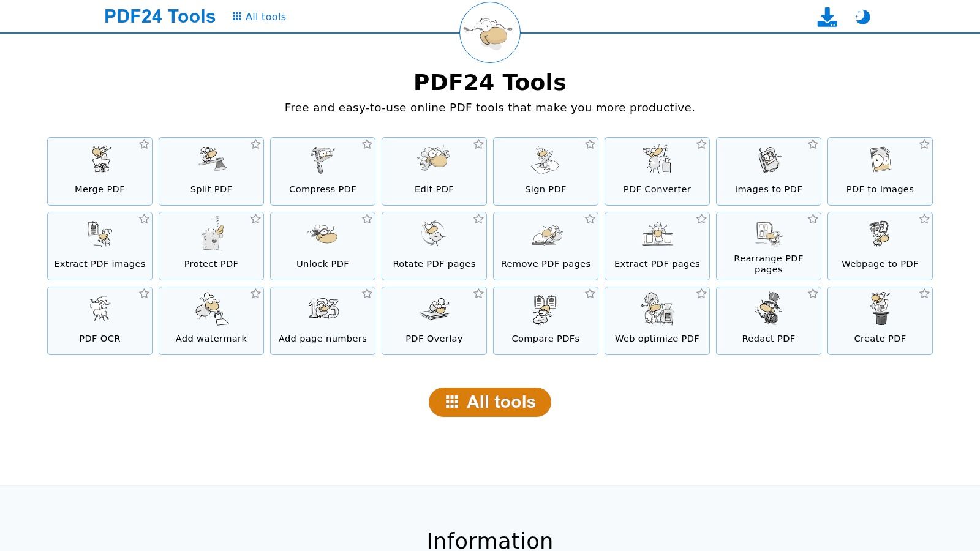Viewport: 980px width, 551px height.
Task: Open the PDF Converter tool icon
Action: click(x=657, y=159)
